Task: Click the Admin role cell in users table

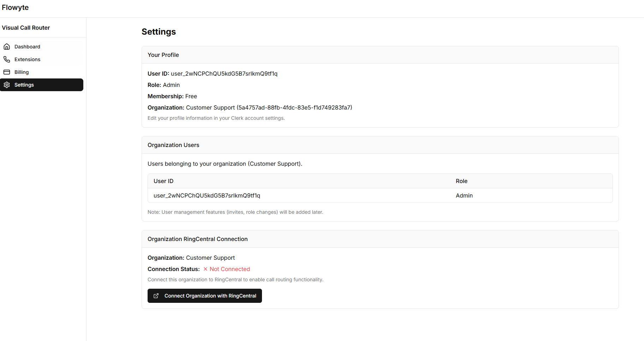Action: [x=464, y=196]
